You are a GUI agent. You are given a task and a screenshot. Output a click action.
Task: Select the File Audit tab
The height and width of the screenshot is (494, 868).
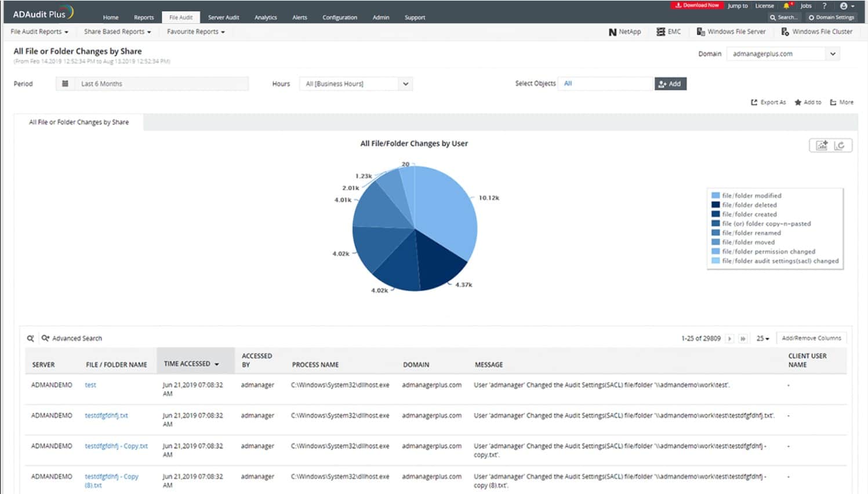(181, 17)
